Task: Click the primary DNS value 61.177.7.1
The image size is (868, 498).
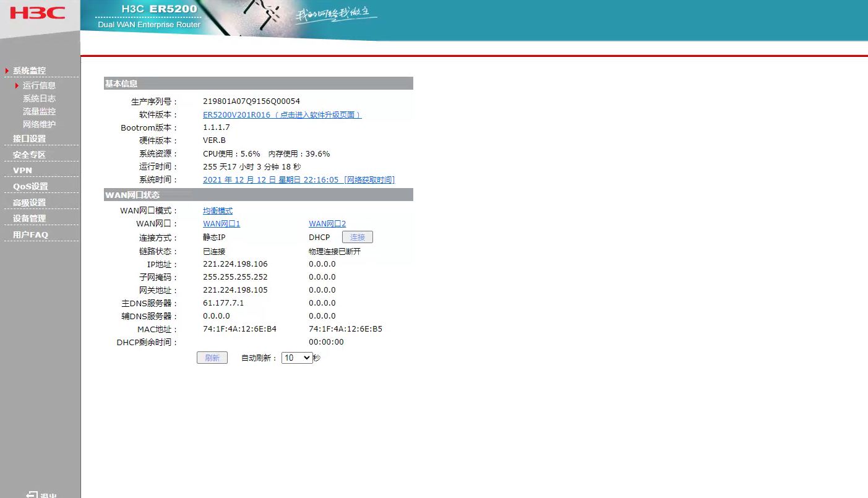Action: tap(223, 303)
